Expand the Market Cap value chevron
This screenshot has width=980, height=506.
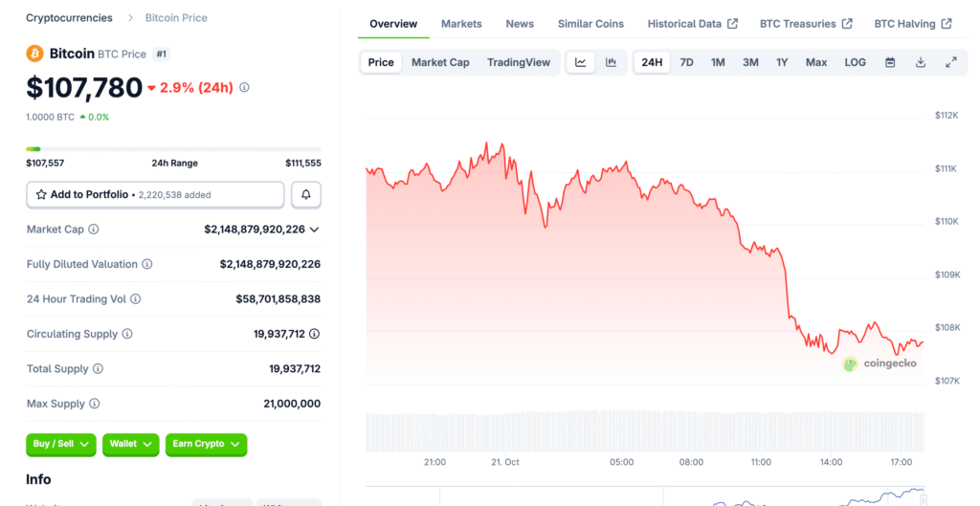tap(315, 230)
